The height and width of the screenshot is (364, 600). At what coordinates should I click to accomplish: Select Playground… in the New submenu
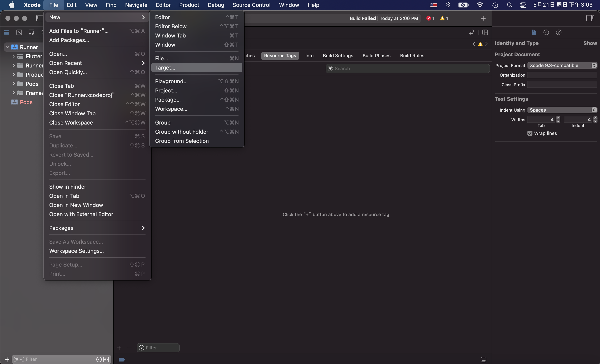[197, 81]
